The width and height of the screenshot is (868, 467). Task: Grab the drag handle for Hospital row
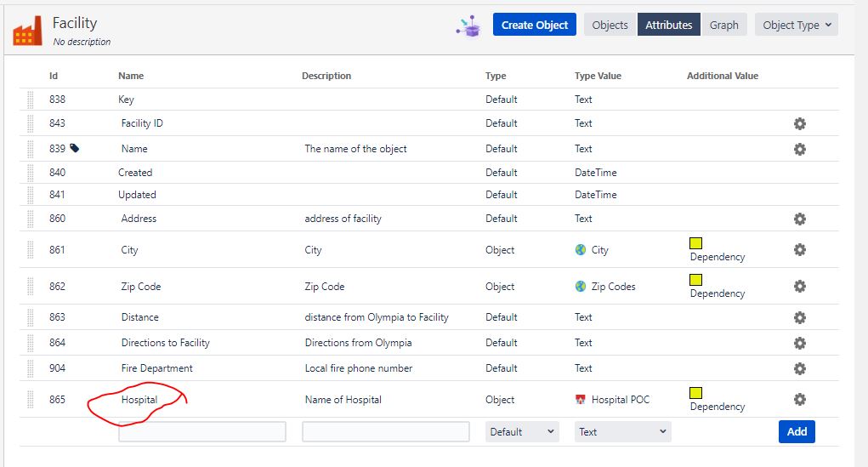point(31,400)
